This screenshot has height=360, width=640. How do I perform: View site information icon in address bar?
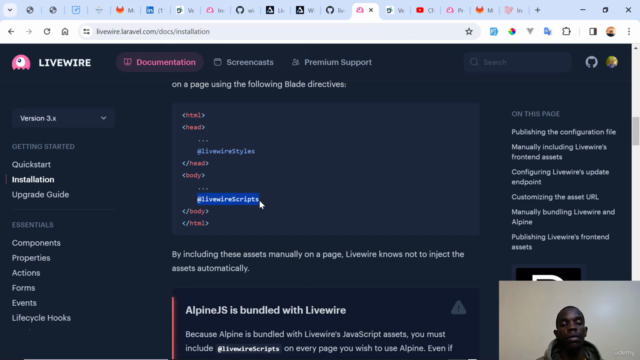coord(86,31)
